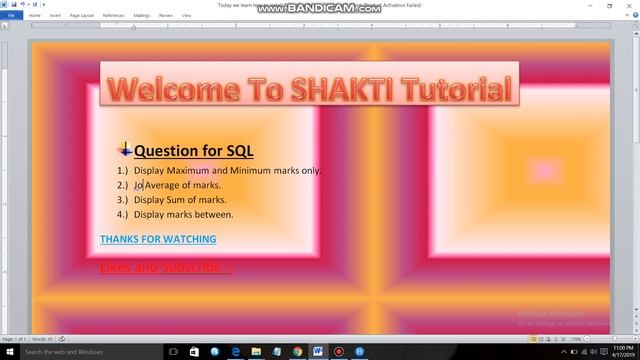Click the Zoom In plus button
Image resolution: width=640 pixels, height=360 pixels.
coord(636,339)
